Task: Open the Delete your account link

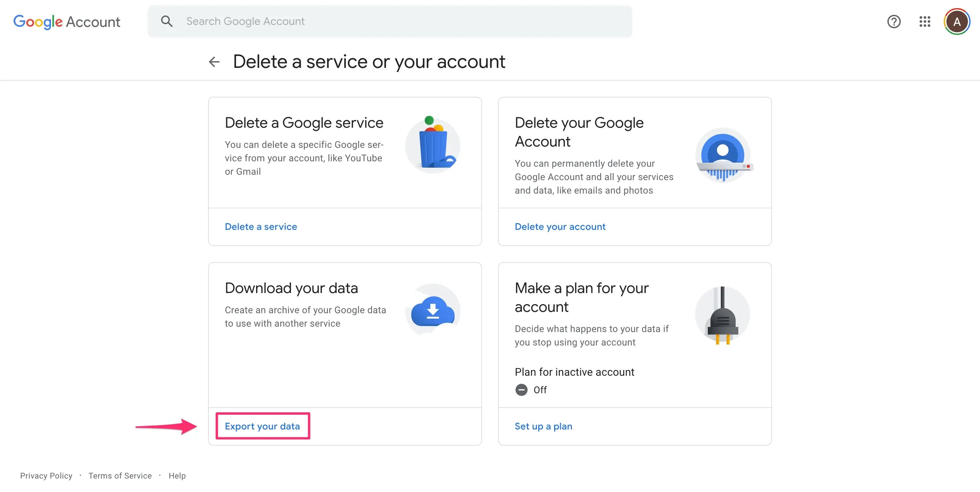Action: click(559, 227)
